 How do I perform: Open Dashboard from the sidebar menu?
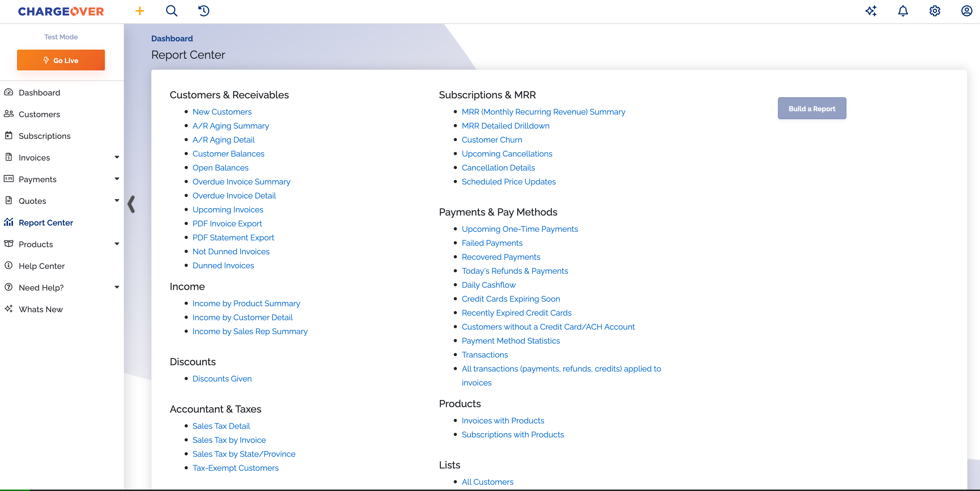tap(40, 93)
